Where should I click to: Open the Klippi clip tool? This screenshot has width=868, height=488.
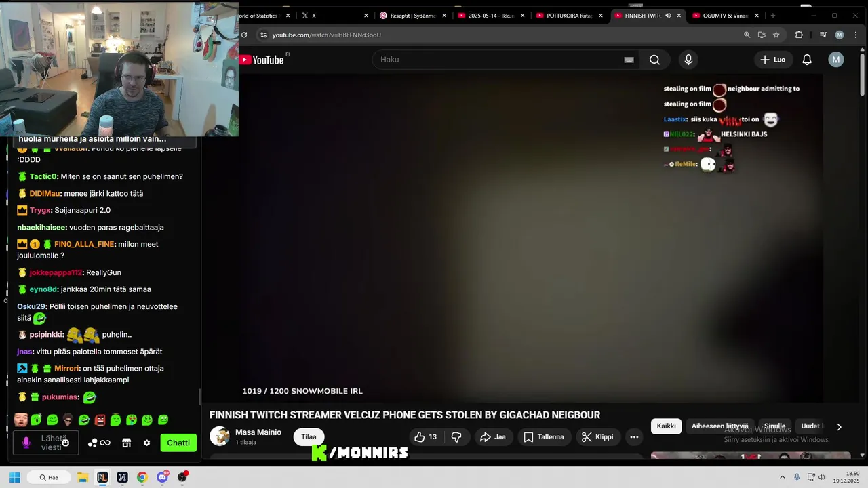point(597,437)
